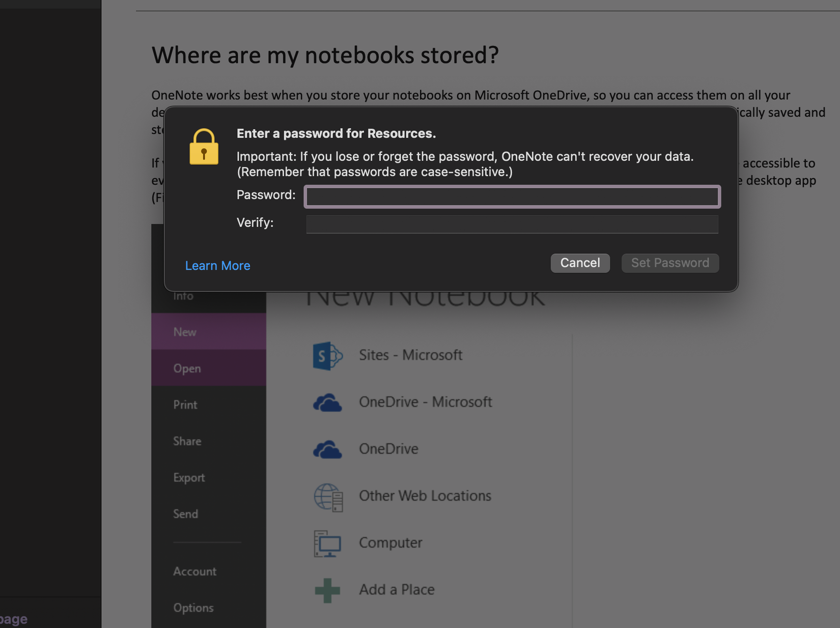
Task: Click the Set Password button
Action: point(670,263)
